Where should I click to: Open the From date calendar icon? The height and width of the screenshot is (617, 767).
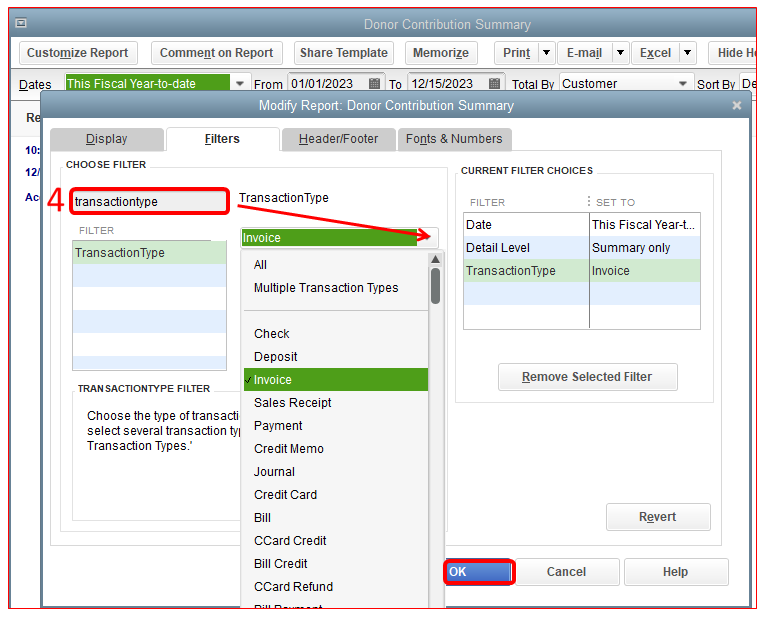(374, 83)
